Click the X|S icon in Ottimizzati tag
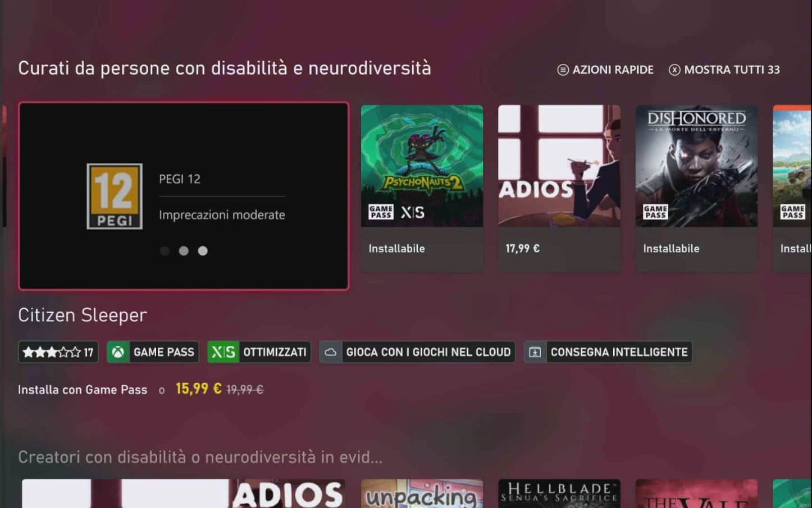The image size is (812, 508). [x=223, y=352]
